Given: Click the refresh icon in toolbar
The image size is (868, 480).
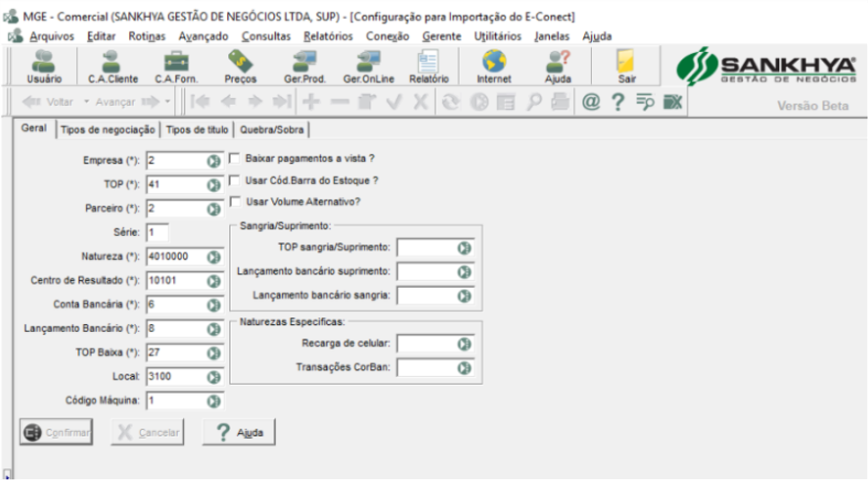Looking at the screenshot, I should [450, 102].
